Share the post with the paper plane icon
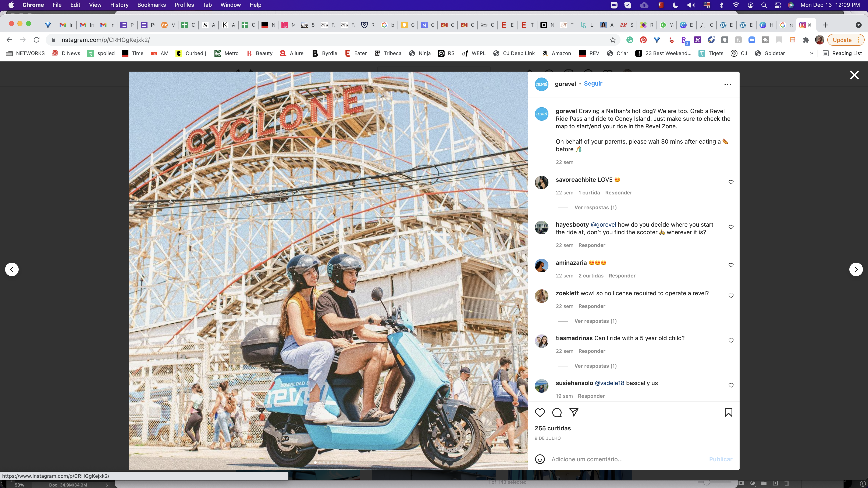 [574, 413]
